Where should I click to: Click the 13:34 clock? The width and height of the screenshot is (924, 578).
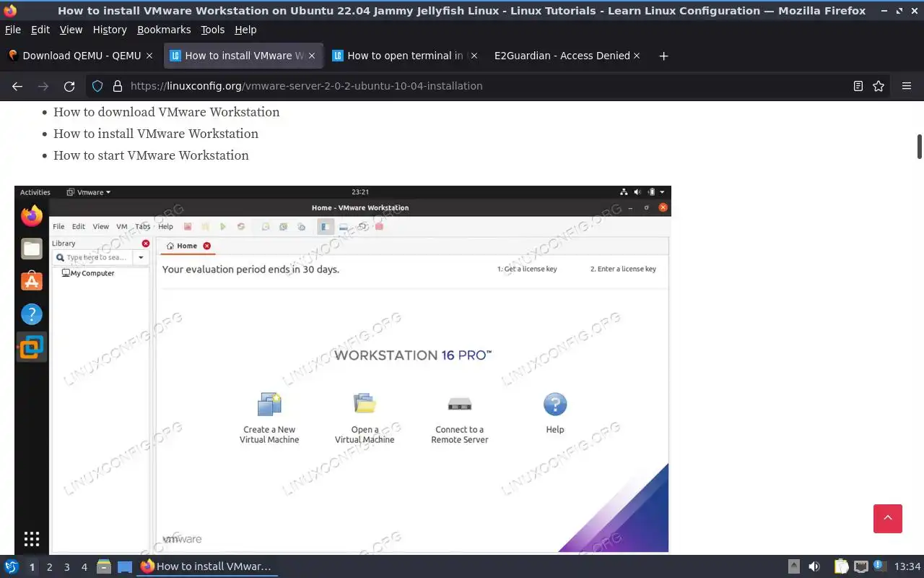click(x=907, y=566)
